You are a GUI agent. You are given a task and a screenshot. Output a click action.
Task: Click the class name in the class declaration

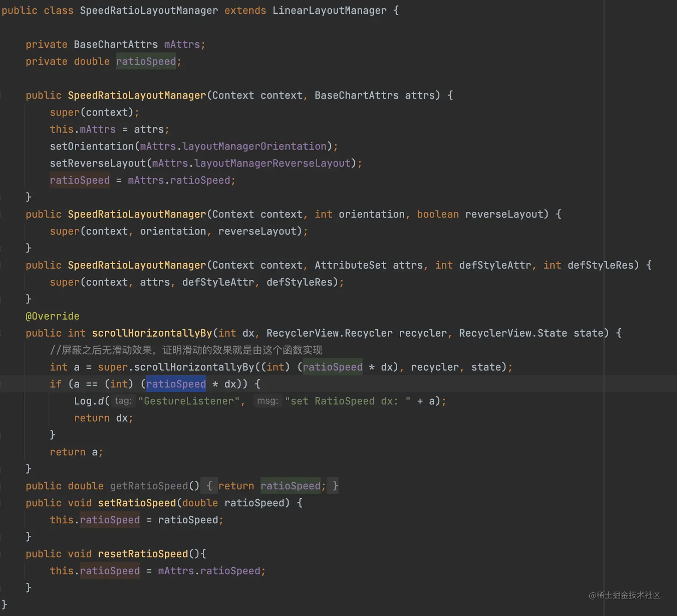click(149, 10)
